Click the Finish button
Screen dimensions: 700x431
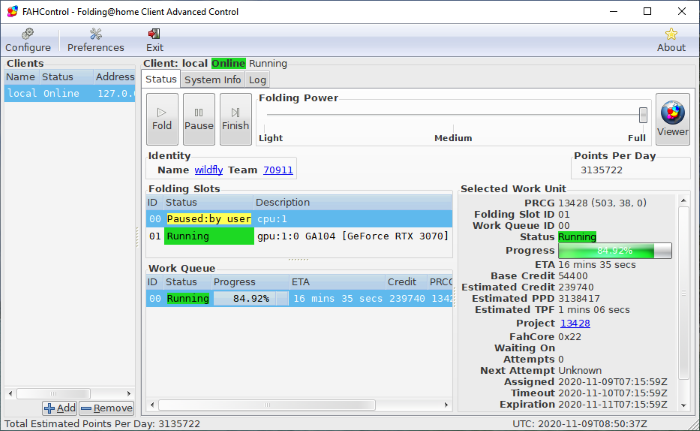(x=235, y=119)
